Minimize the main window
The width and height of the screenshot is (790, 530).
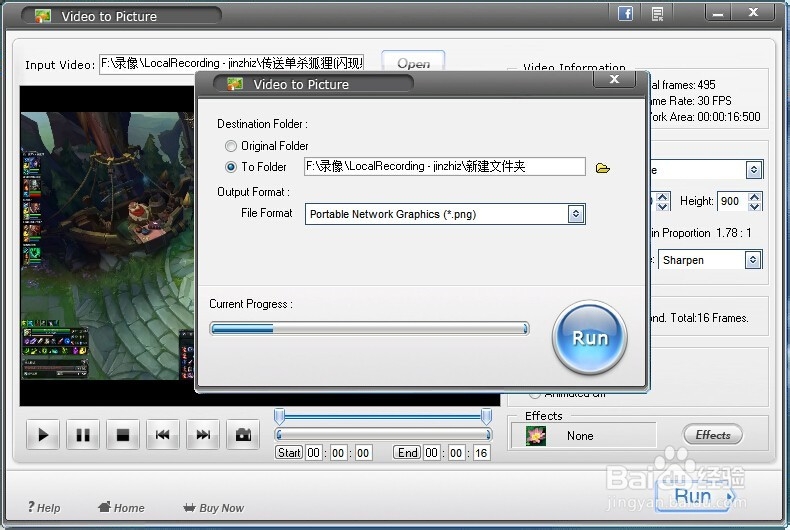pyautogui.click(x=718, y=13)
